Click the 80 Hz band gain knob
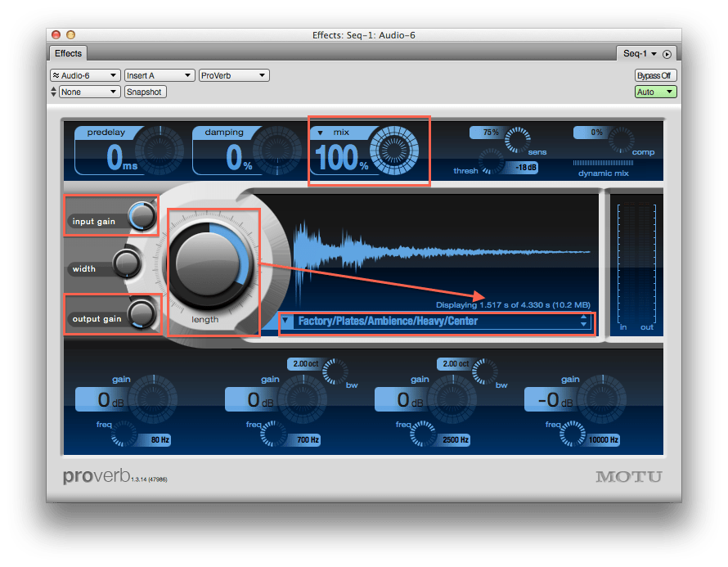Viewport: 728px width, 567px height. [x=153, y=398]
